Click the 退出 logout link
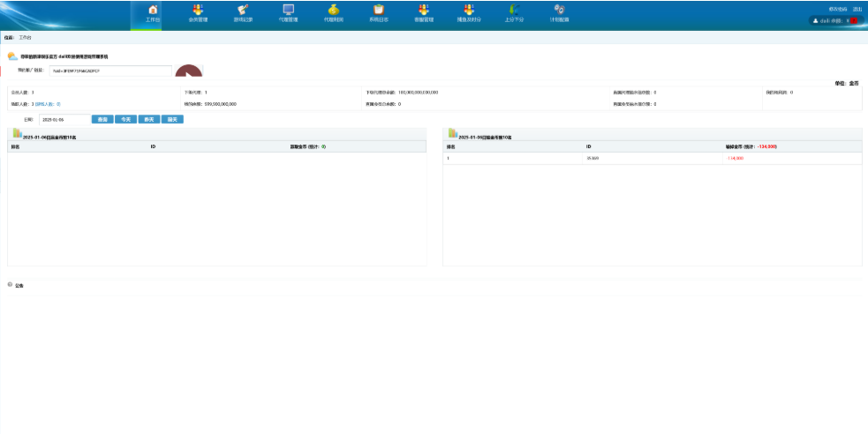Screen dimensions: 868x434 tap(857, 9)
